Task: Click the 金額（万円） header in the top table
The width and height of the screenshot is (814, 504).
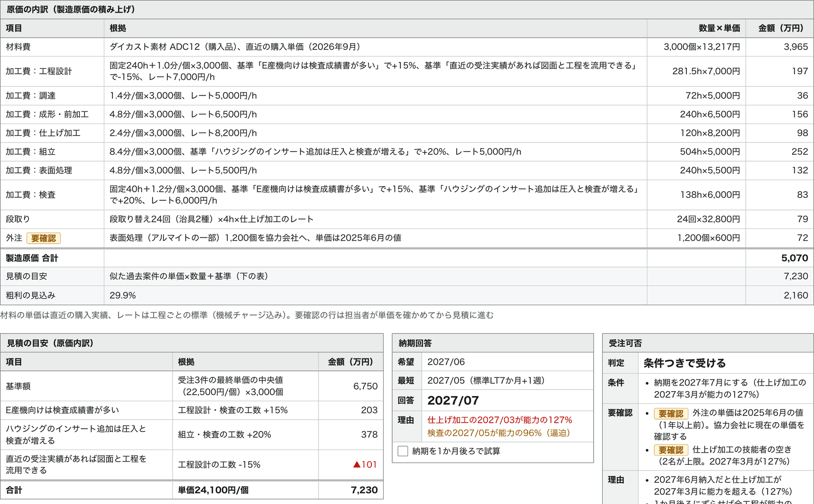Action: (781, 28)
